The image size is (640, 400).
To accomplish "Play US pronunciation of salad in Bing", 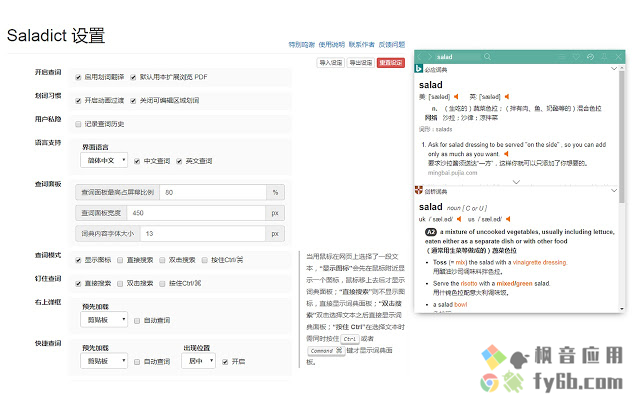I will point(456,97).
